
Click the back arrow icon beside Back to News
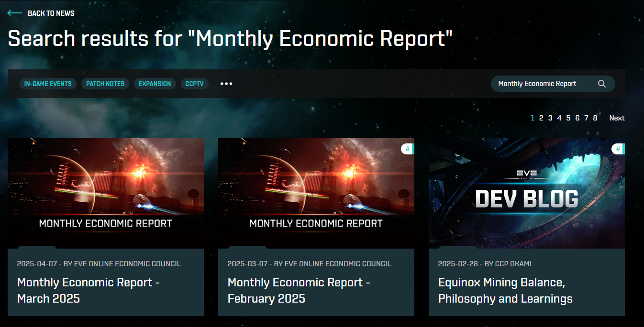coord(15,13)
